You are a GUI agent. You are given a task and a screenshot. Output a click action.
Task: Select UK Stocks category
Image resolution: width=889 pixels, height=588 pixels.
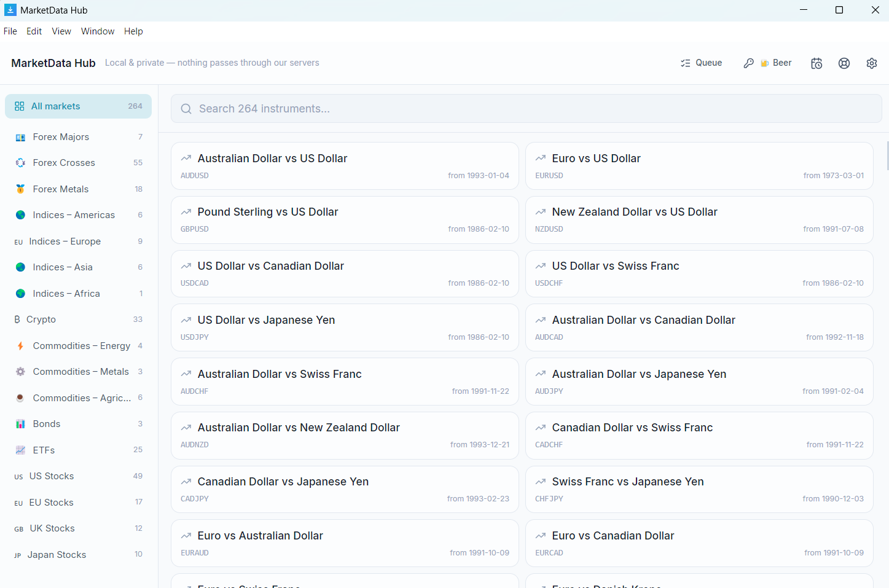pyautogui.click(x=78, y=528)
